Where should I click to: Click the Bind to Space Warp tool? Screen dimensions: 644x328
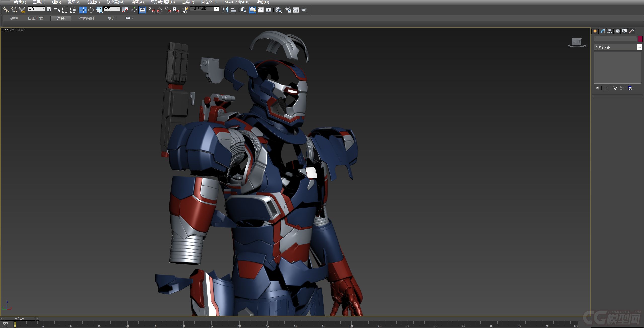pos(22,10)
